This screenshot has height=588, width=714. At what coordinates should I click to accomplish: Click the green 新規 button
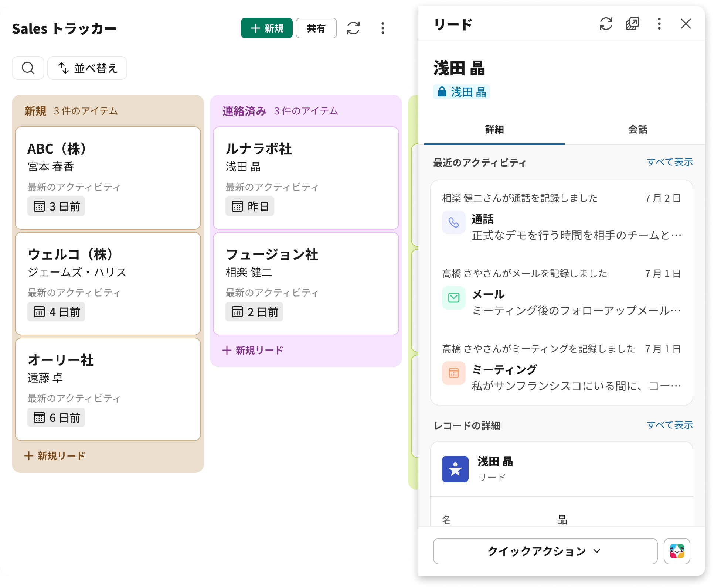266,28
